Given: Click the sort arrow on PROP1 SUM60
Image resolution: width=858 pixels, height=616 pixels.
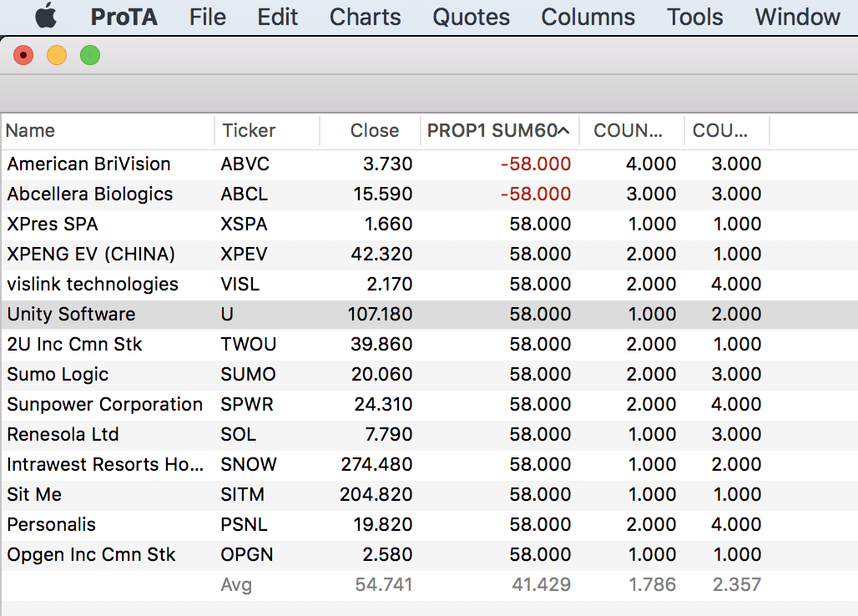Looking at the screenshot, I should coord(563,131).
